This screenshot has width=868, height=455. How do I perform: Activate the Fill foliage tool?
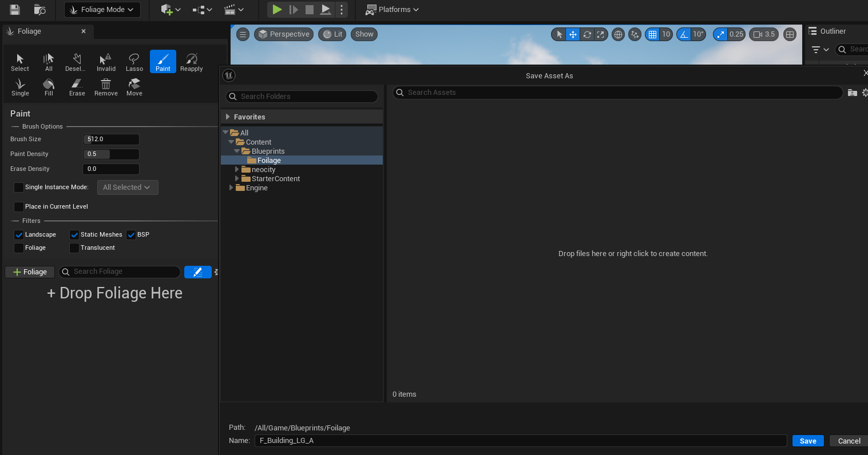[x=49, y=87]
